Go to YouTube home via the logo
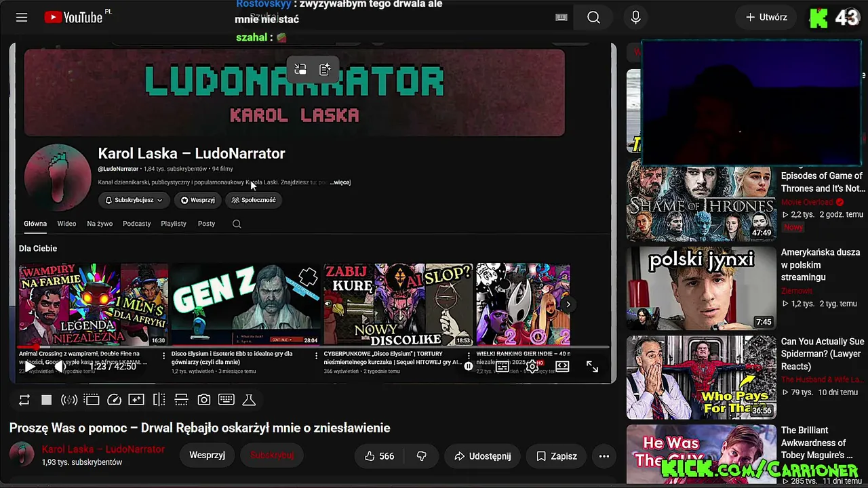The height and width of the screenshot is (488, 868). point(74,18)
